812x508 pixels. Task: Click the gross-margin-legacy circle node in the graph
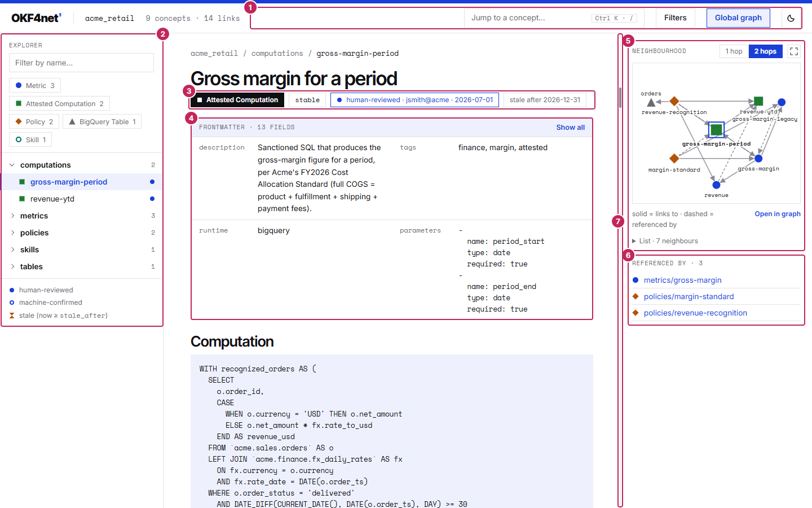782,102
